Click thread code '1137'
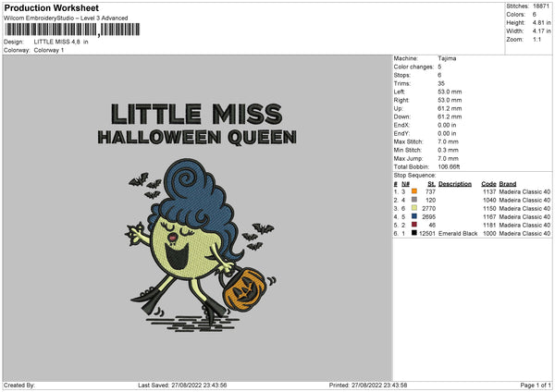The image size is (555, 392). pos(489,191)
